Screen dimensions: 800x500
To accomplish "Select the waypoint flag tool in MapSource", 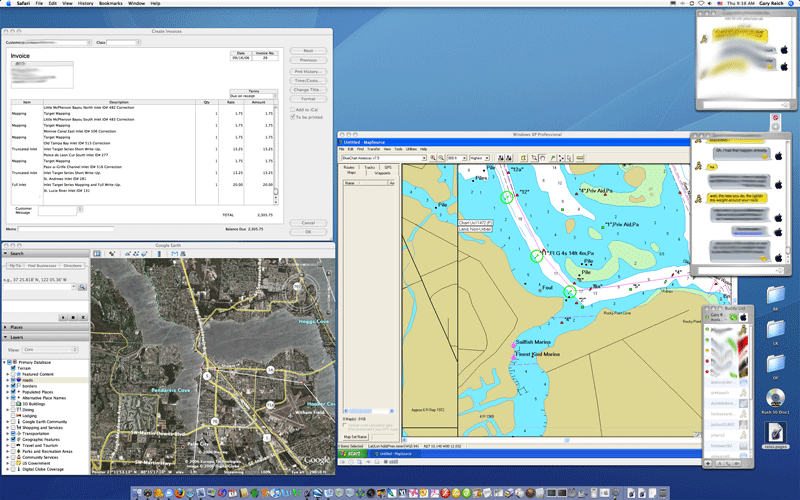I will pos(553,158).
